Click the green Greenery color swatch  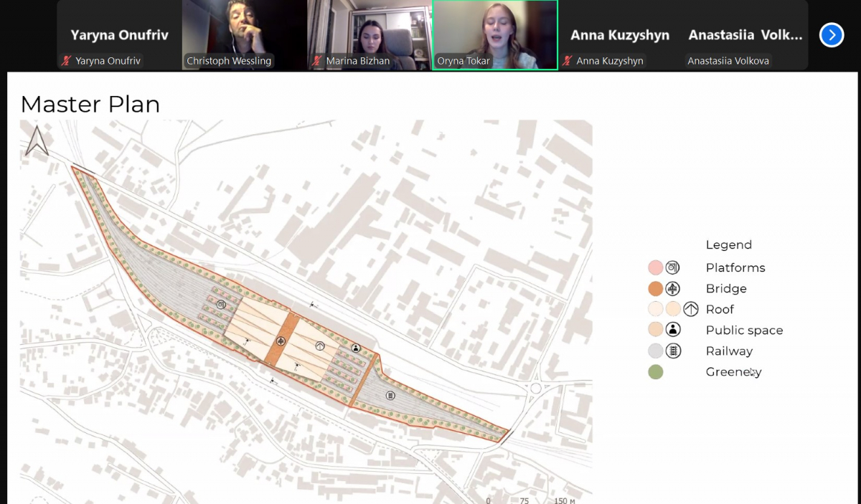pyautogui.click(x=655, y=372)
